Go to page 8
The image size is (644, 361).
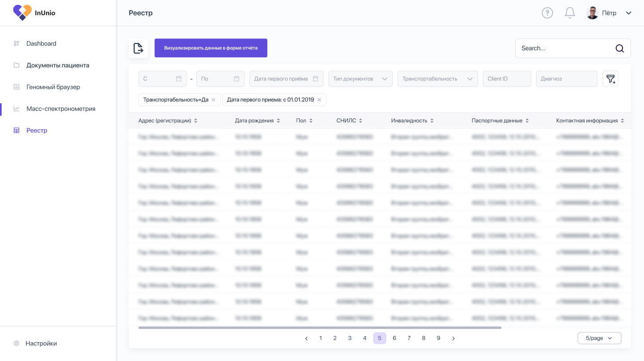424,338
